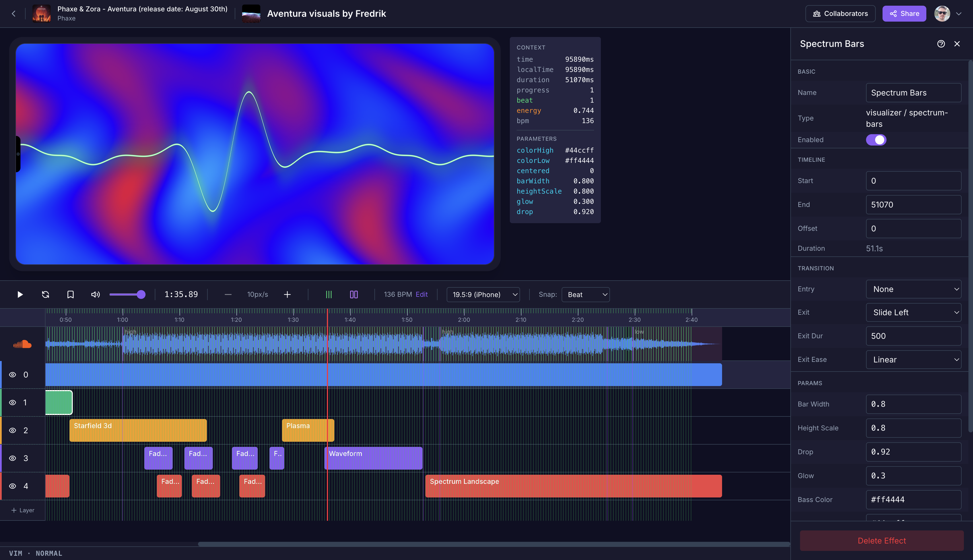Change the Exit transition from Slide Left
The image size is (973, 560).
tap(913, 312)
